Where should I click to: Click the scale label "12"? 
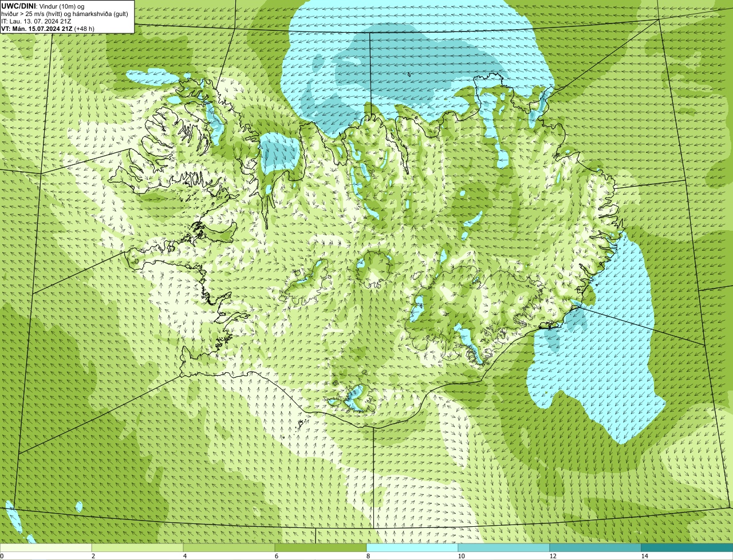tap(553, 556)
